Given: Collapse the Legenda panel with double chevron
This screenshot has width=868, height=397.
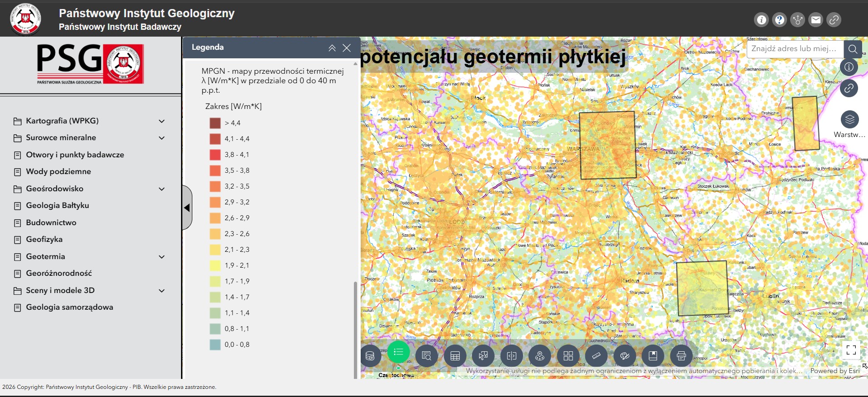Looking at the screenshot, I should point(332,48).
